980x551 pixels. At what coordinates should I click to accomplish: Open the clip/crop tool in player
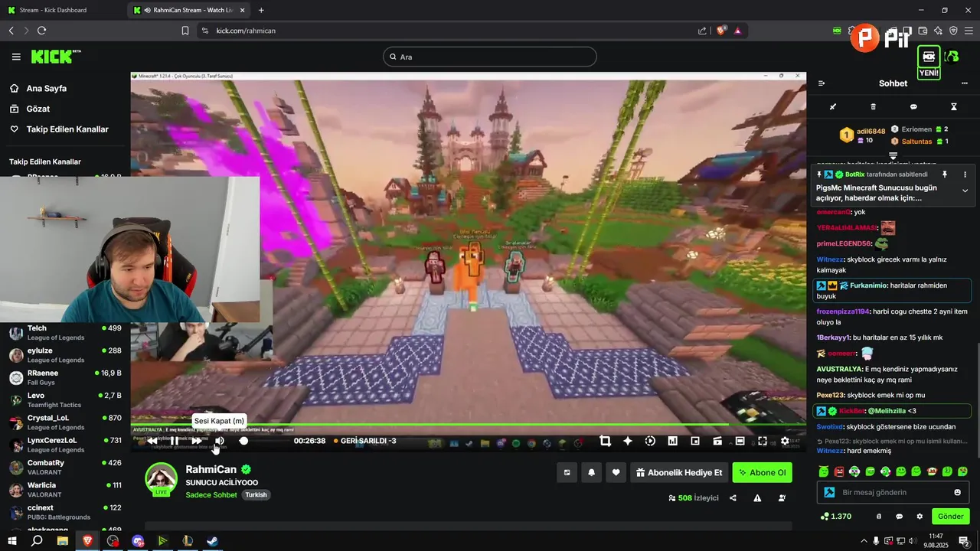pyautogui.click(x=605, y=441)
